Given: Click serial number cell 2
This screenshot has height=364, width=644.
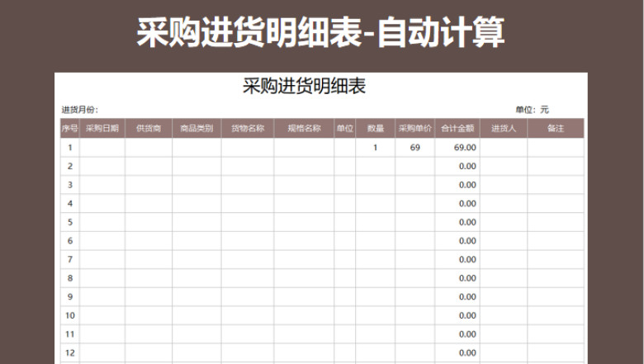Looking at the screenshot, I should [70, 166].
